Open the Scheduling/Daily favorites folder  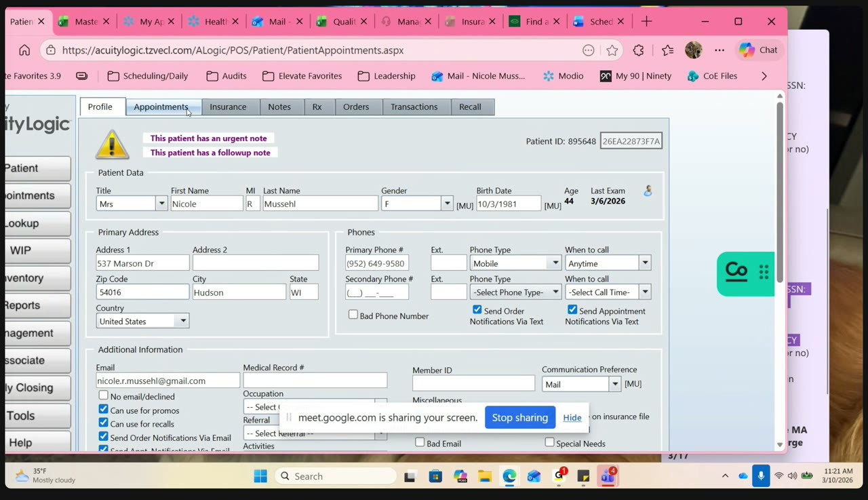tap(148, 76)
